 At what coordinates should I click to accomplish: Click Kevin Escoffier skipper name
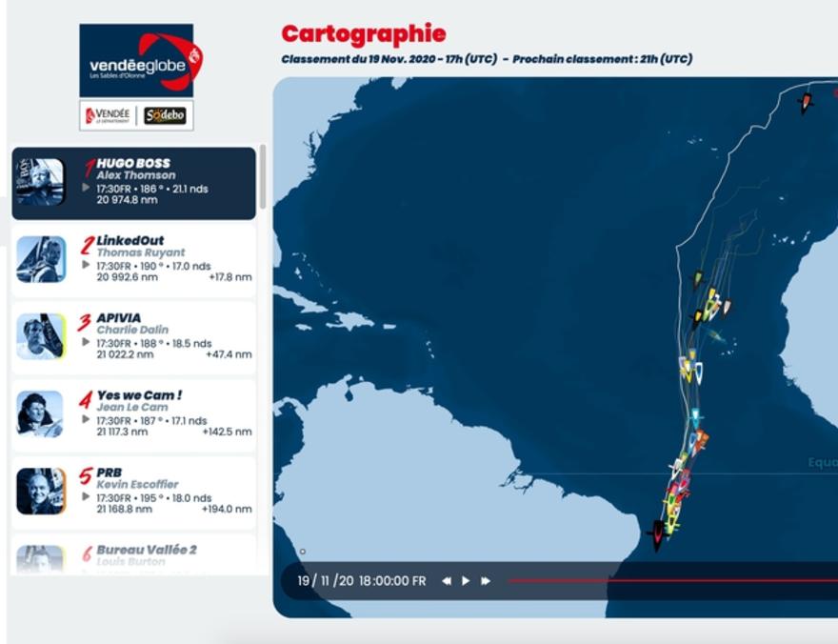[137, 484]
